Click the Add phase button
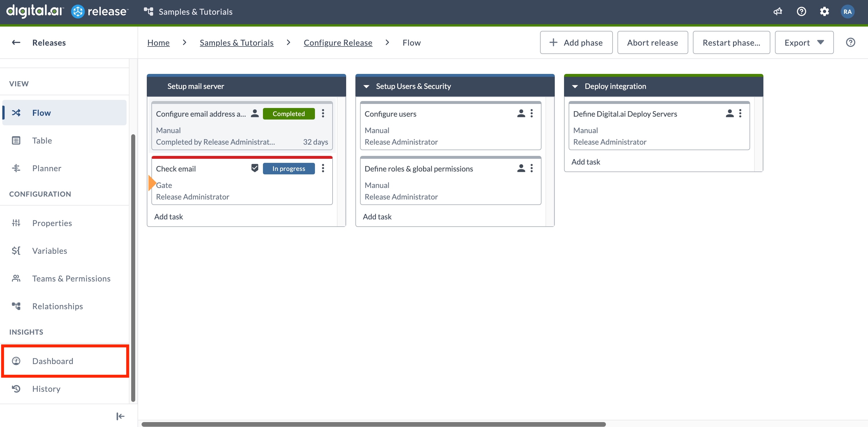 pyautogui.click(x=576, y=42)
